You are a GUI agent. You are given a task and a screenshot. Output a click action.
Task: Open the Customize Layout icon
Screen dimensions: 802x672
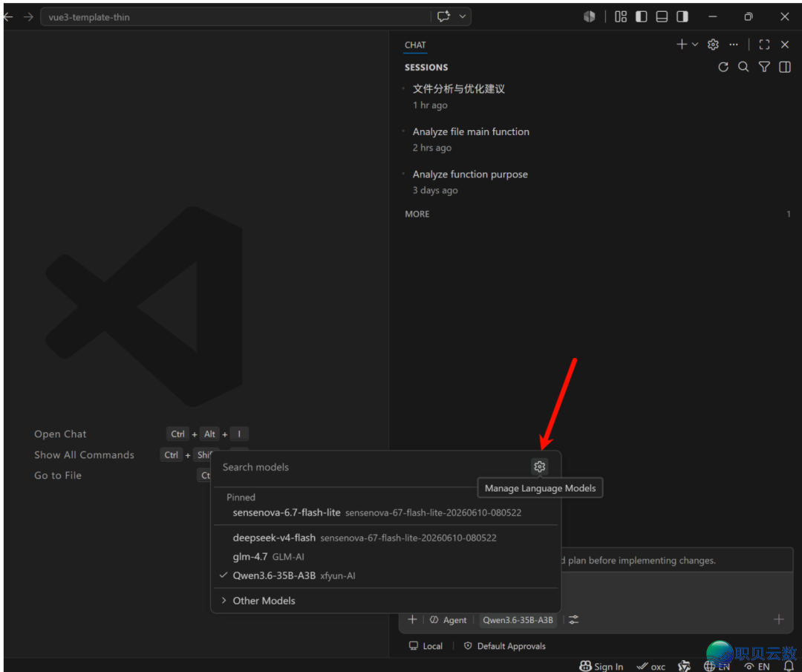(620, 17)
